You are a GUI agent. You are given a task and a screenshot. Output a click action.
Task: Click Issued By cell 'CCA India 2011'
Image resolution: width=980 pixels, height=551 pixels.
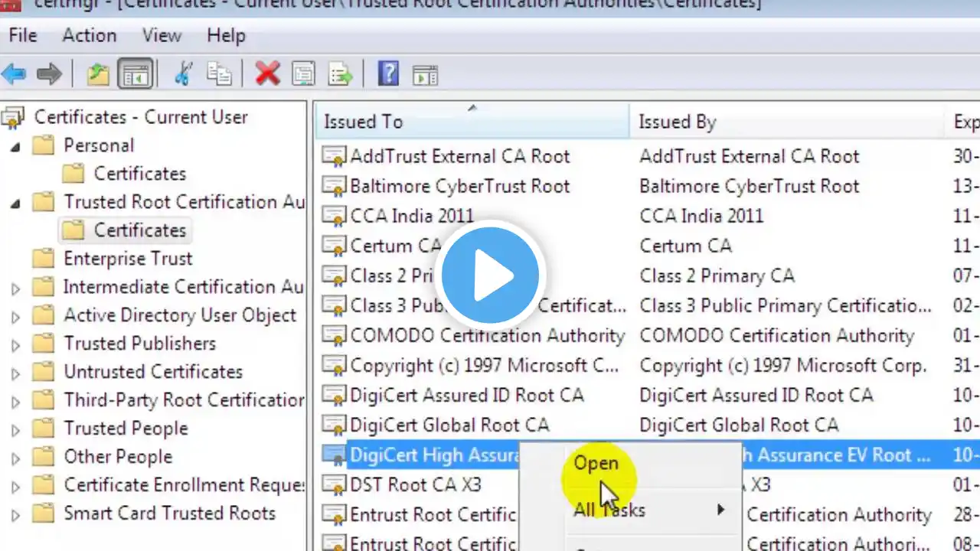pyautogui.click(x=701, y=217)
